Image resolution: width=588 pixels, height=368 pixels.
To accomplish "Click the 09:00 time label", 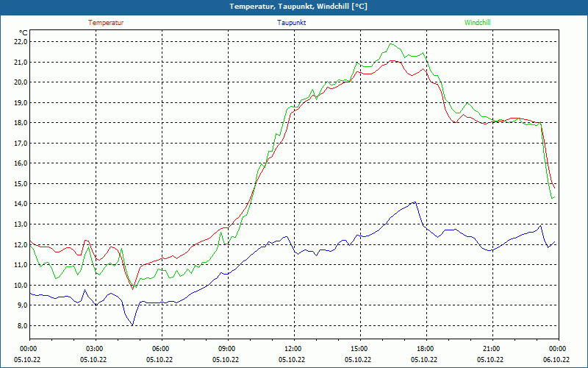I will tap(226, 349).
